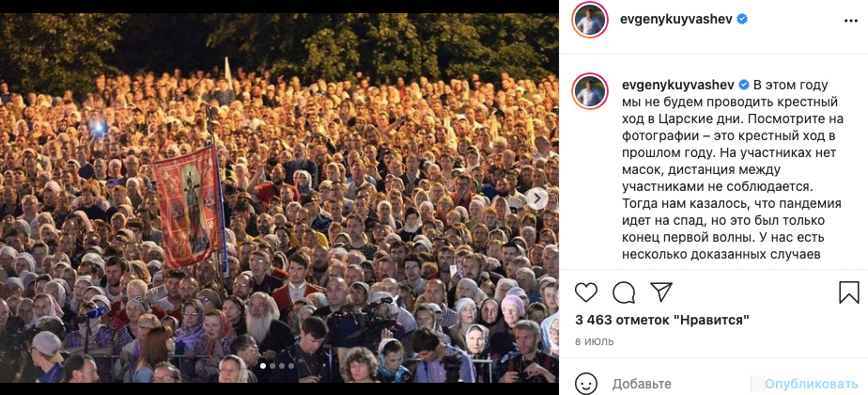Select the fourth carousel dot indicator
The width and height of the screenshot is (868, 395).
tap(290, 366)
